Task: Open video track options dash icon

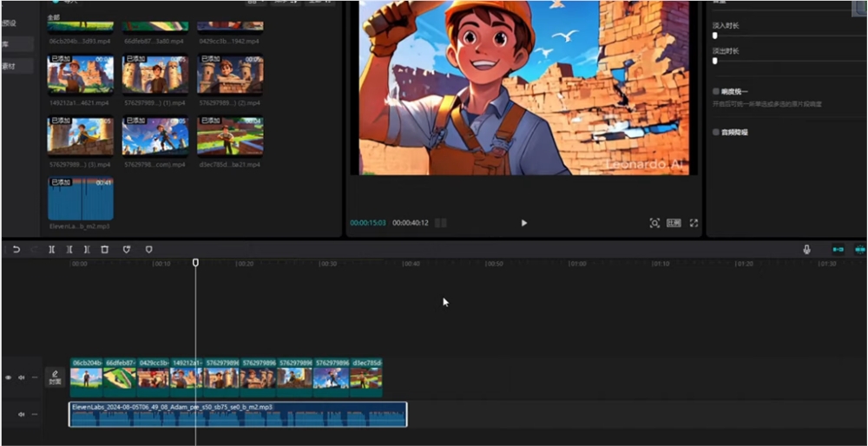Action: (x=35, y=377)
